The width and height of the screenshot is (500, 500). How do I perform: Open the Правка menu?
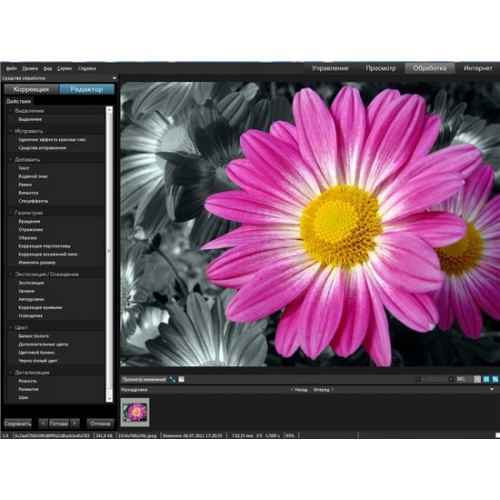[x=30, y=68]
